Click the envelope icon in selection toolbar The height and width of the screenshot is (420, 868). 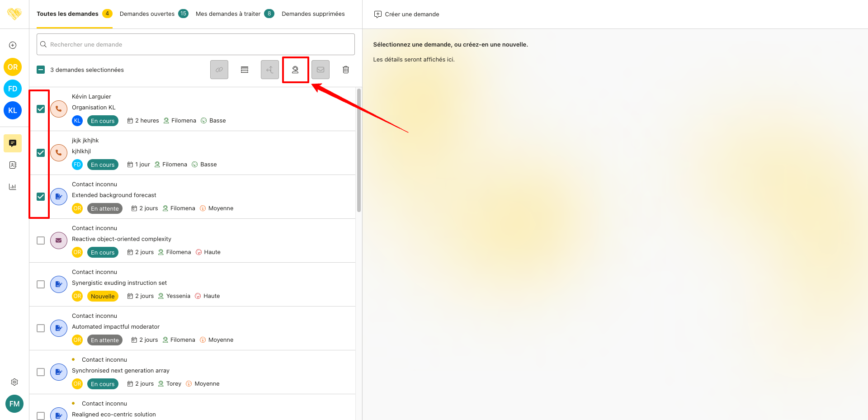[321, 70]
